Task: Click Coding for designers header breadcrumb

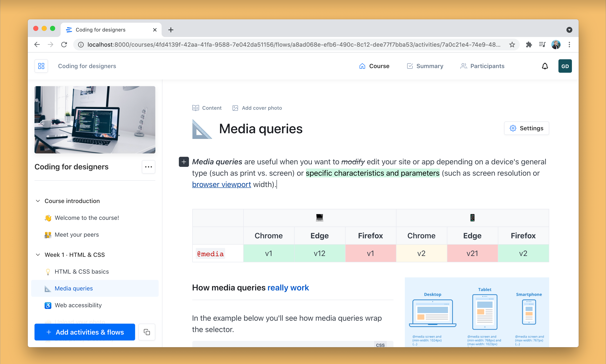Action: pyautogui.click(x=87, y=66)
